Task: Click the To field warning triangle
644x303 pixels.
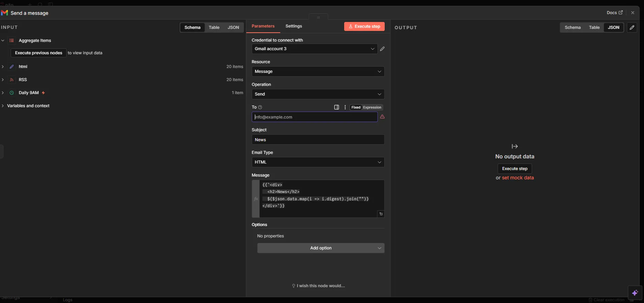Action: tap(382, 117)
